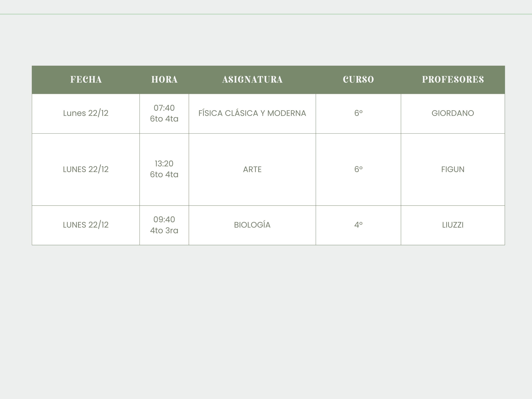Click the GIORDANO professor cell

pos(453,113)
